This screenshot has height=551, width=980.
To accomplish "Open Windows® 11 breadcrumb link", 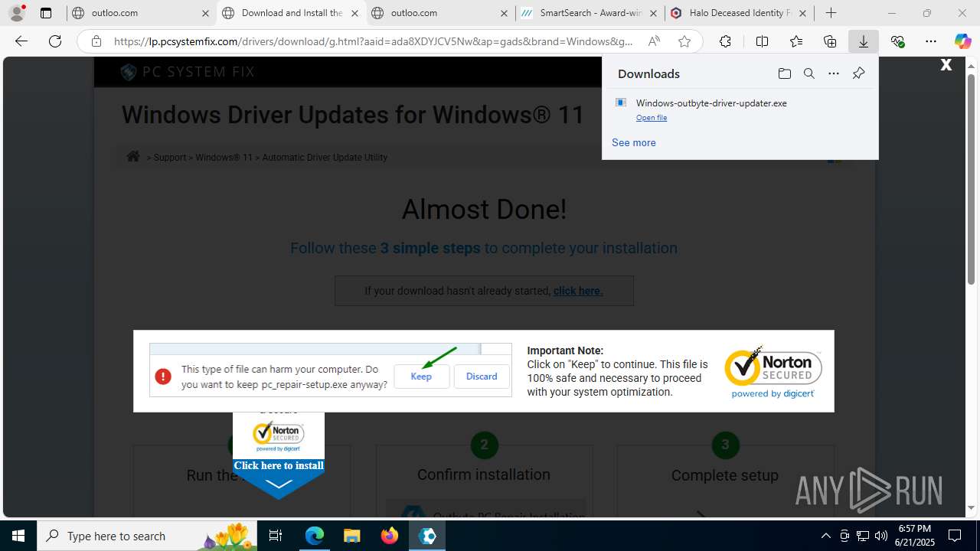I will click(x=224, y=158).
